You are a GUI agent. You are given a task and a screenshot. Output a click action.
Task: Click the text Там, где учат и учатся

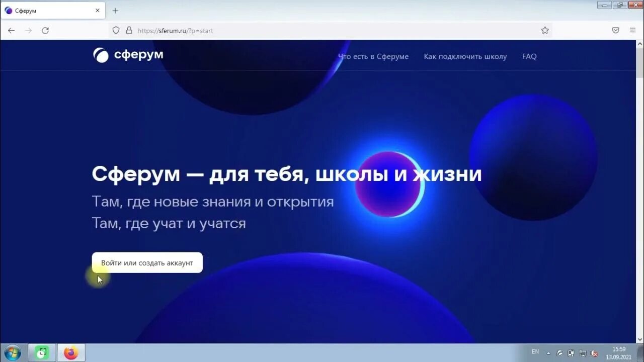coord(169,223)
